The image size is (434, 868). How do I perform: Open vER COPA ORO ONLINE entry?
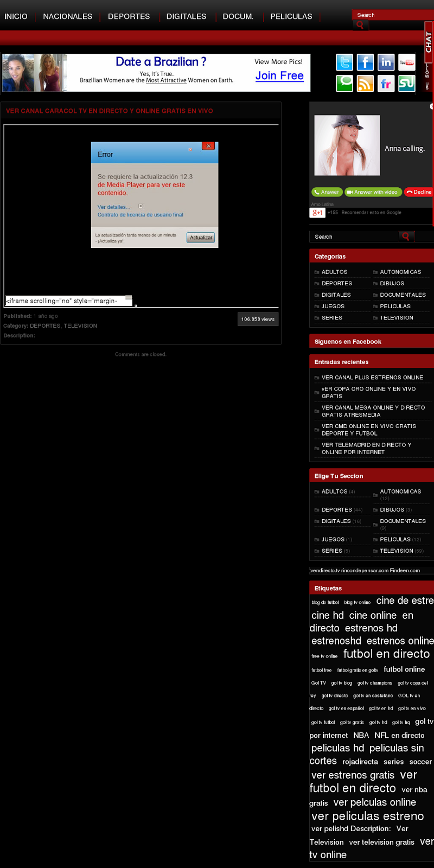369,392
